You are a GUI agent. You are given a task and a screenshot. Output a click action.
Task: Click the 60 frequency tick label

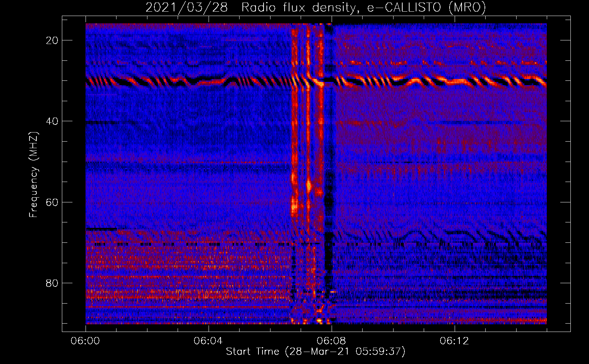(52, 202)
